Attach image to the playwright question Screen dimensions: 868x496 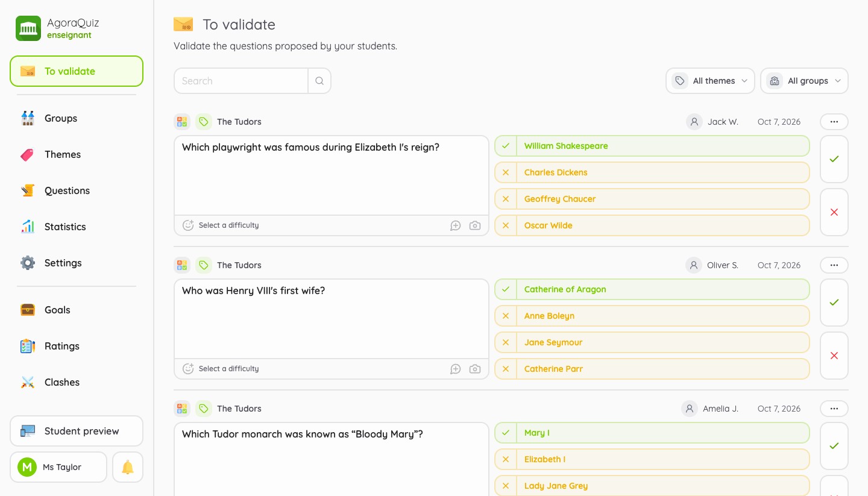(475, 225)
